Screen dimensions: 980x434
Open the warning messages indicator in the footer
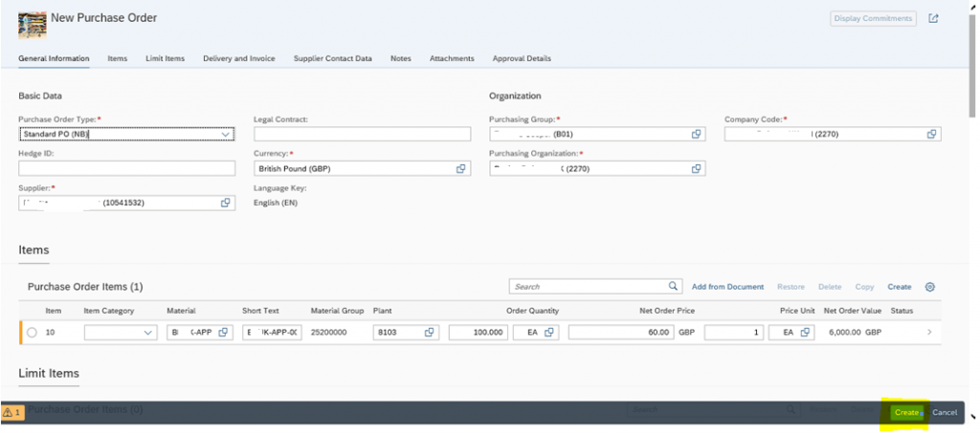tap(12, 412)
